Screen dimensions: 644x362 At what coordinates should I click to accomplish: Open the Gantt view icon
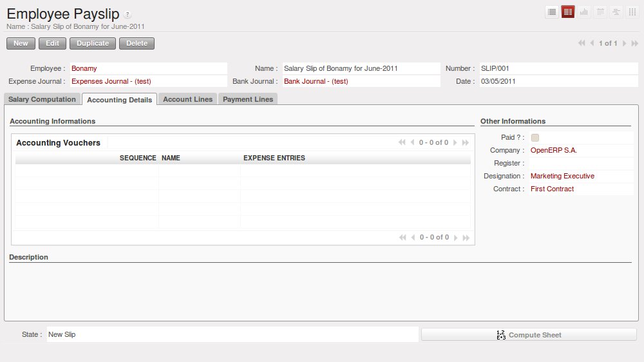click(x=616, y=12)
